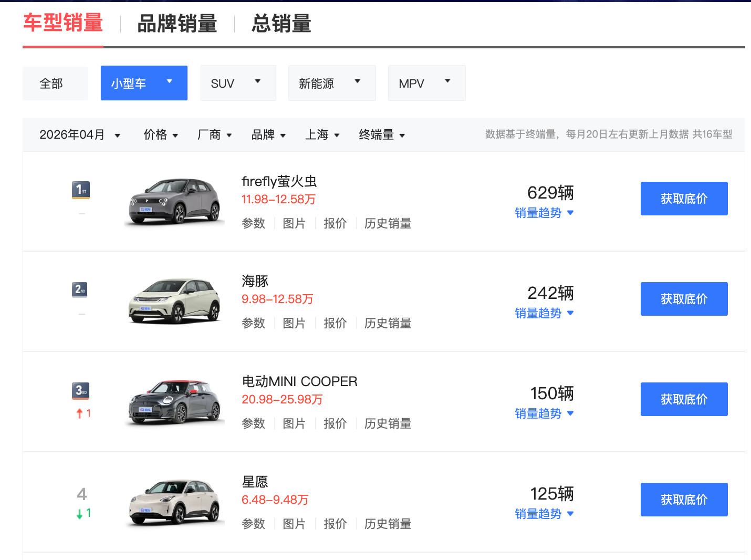Click the green down-arrow rank change
Viewport: 751px width, 560px height.
(84, 513)
